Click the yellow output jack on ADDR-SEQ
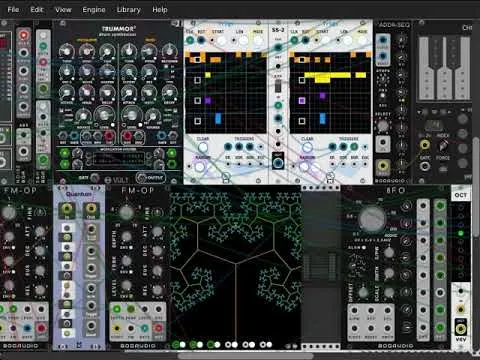Image resolution: width=480 pixels, height=360 pixels. 383,166
